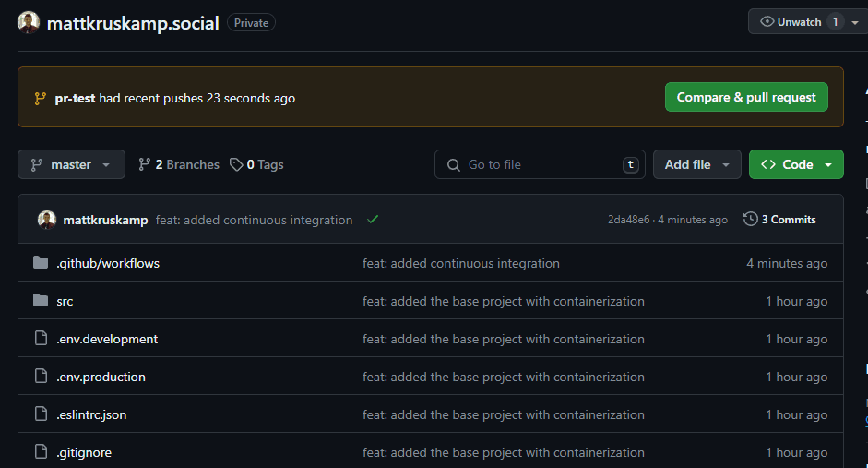
Task: Click the code brackets icon on Code button
Action: 767,164
